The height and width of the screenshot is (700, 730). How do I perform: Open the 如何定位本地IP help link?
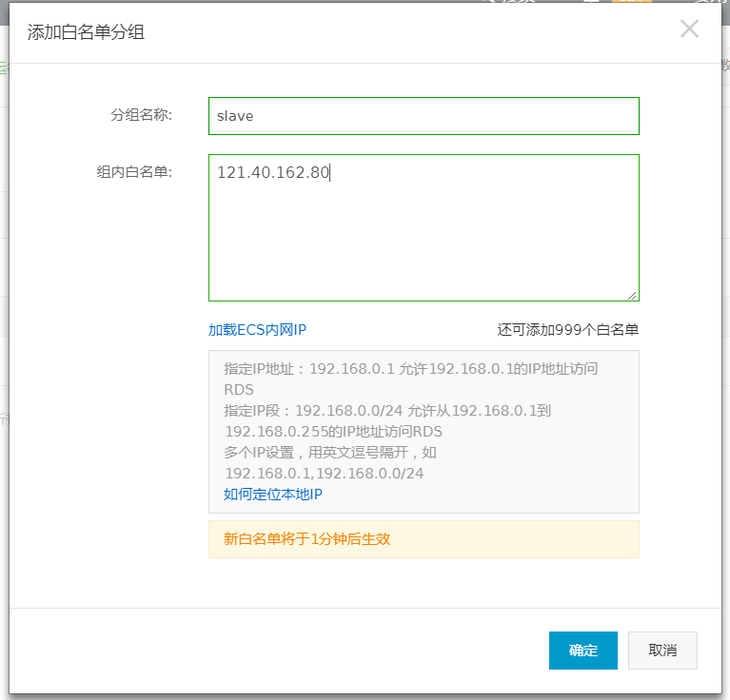tap(273, 495)
